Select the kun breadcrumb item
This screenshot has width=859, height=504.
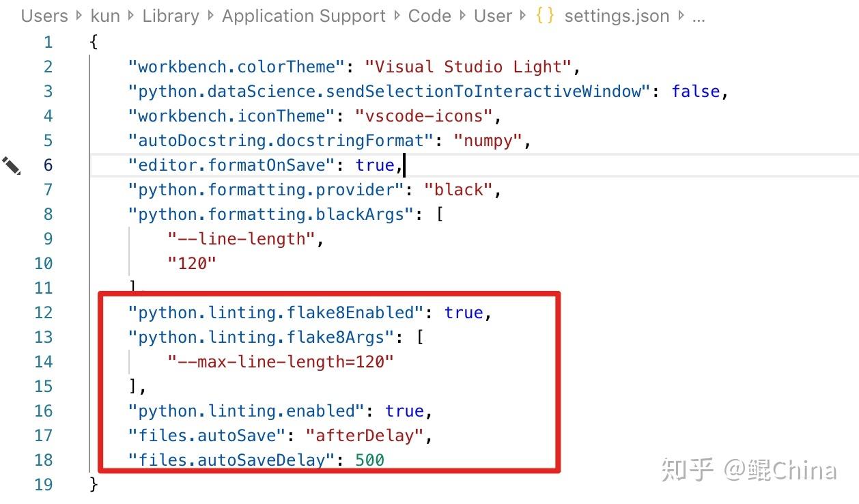point(105,16)
